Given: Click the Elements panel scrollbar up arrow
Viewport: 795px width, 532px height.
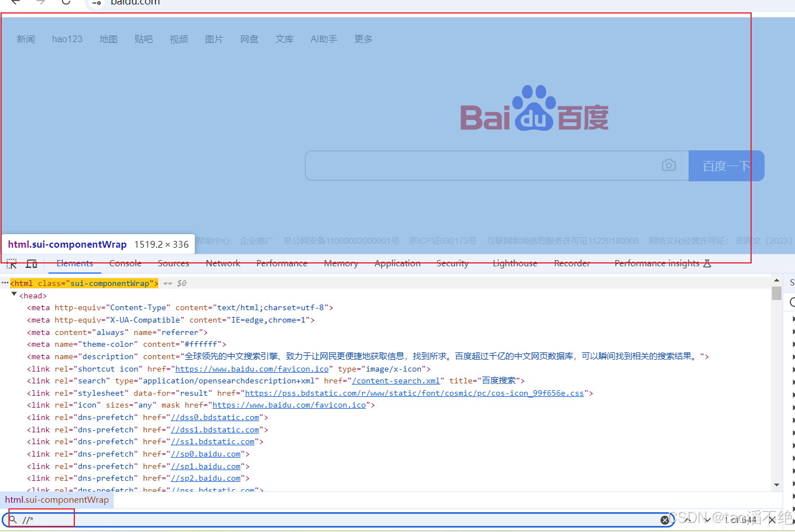Looking at the screenshot, I should point(777,280).
